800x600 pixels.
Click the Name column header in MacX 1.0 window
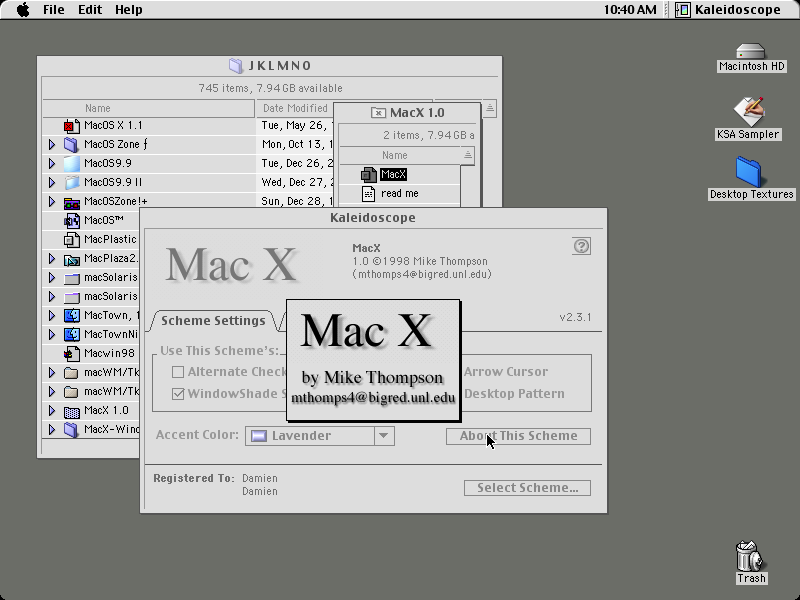click(401, 155)
